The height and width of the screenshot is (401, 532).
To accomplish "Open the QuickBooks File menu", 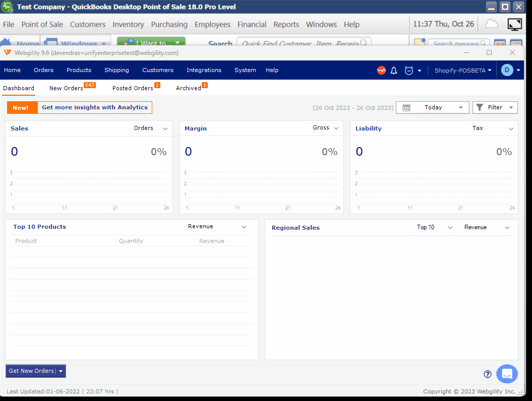I will [9, 24].
